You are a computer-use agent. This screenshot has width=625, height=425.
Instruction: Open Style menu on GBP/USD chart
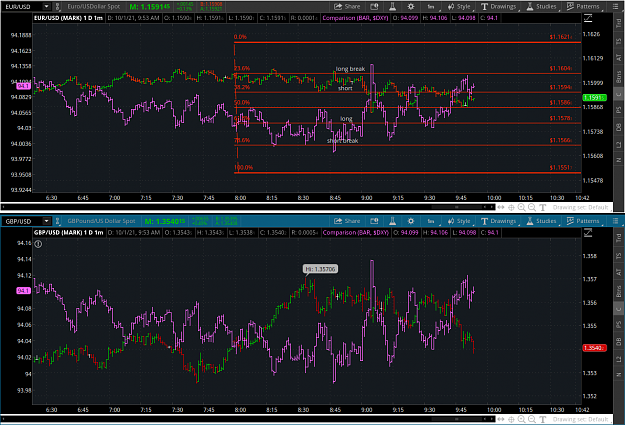point(460,221)
